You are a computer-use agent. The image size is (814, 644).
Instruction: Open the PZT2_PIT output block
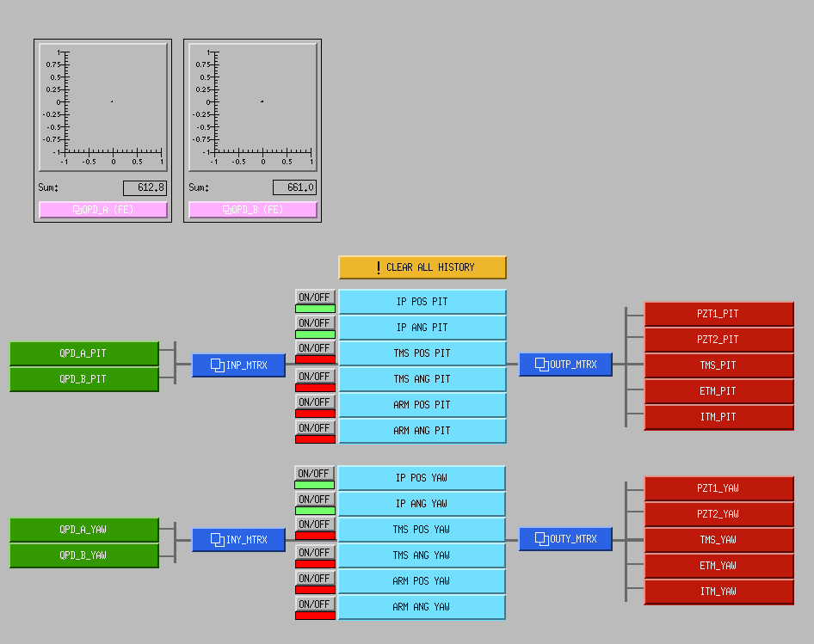719,340
